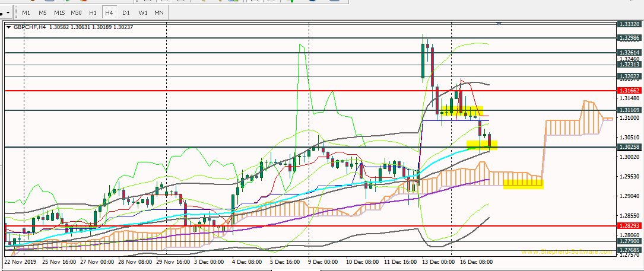The height and width of the screenshot is (271, 644).
Task: Change the chart period to M15
Action: coord(59,12)
